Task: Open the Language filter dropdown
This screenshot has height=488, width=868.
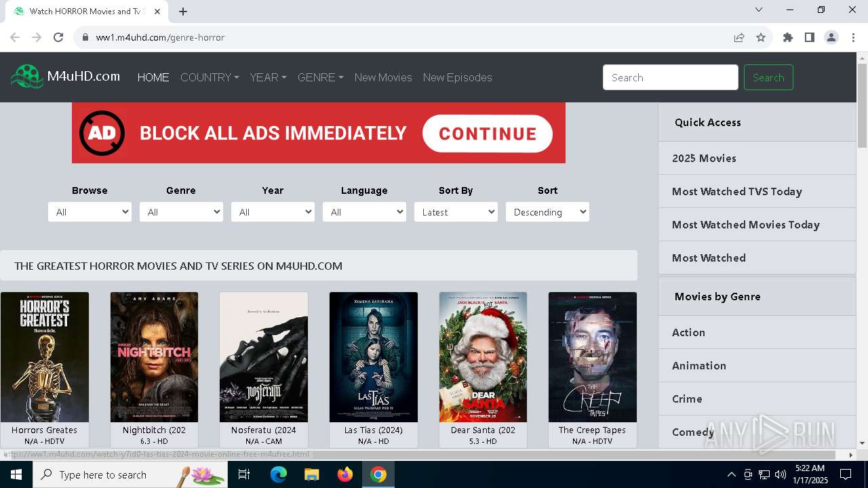Action: [364, 212]
